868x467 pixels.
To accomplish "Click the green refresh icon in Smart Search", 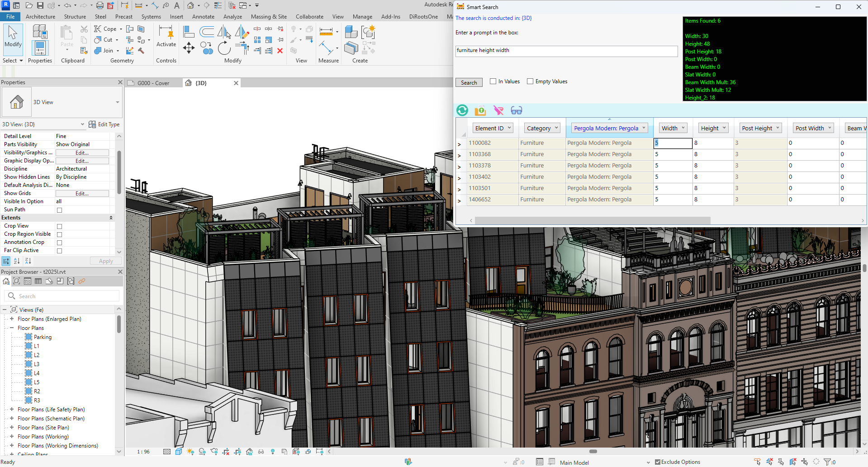I will [x=462, y=110].
